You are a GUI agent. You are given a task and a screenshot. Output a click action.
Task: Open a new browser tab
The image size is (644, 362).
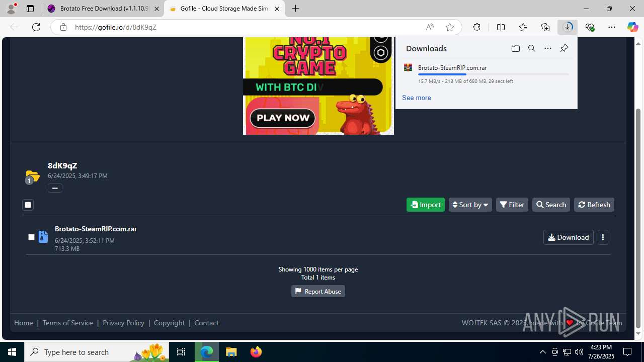(x=296, y=9)
